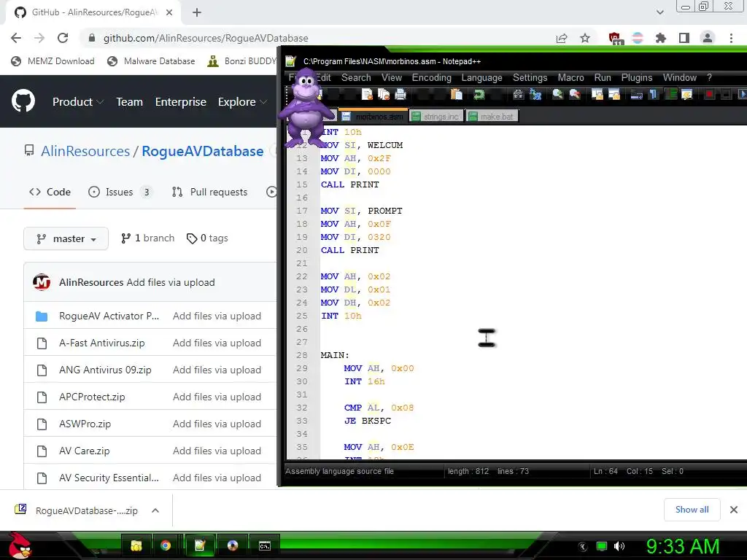Click the Angry Birds Start button

click(x=20, y=545)
